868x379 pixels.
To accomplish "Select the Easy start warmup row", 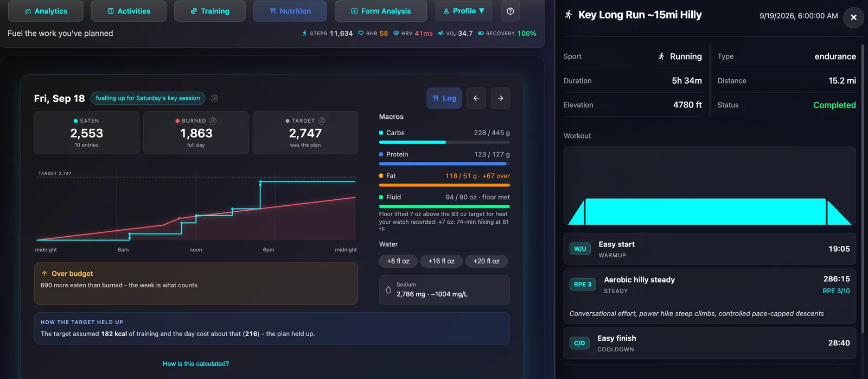I will (710, 249).
